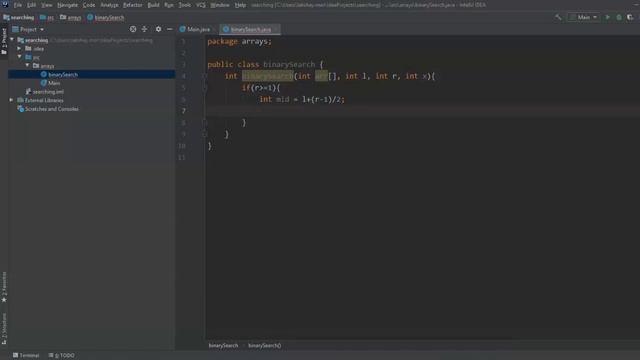The width and height of the screenshot is (640, 360).
Task: Select binarySearch class in project tree
Action: click(x=62, y=74)
